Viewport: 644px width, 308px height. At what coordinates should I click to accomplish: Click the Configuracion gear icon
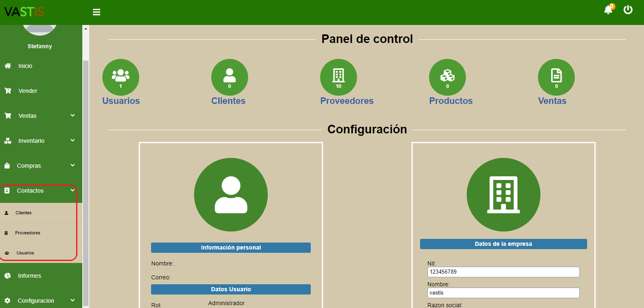click(7, 301)
